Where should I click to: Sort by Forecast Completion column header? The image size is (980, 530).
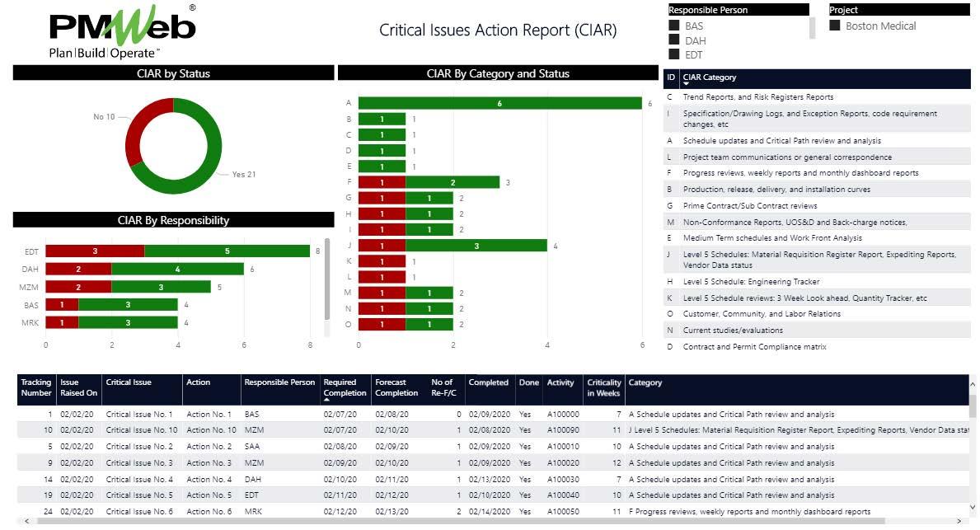click(x=396, y=387)
